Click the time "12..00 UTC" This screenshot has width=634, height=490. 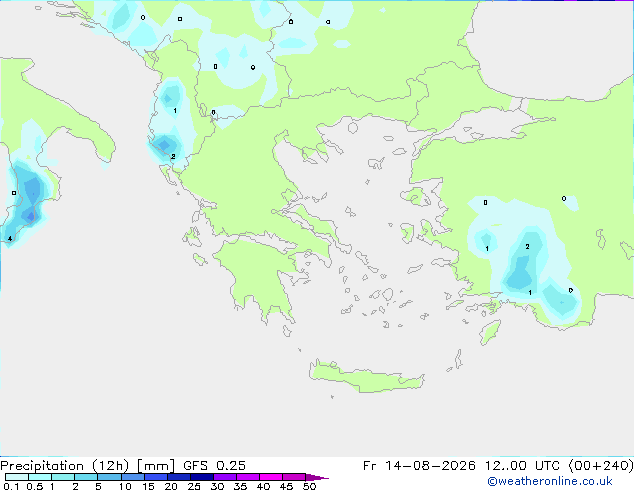point(522,466)
